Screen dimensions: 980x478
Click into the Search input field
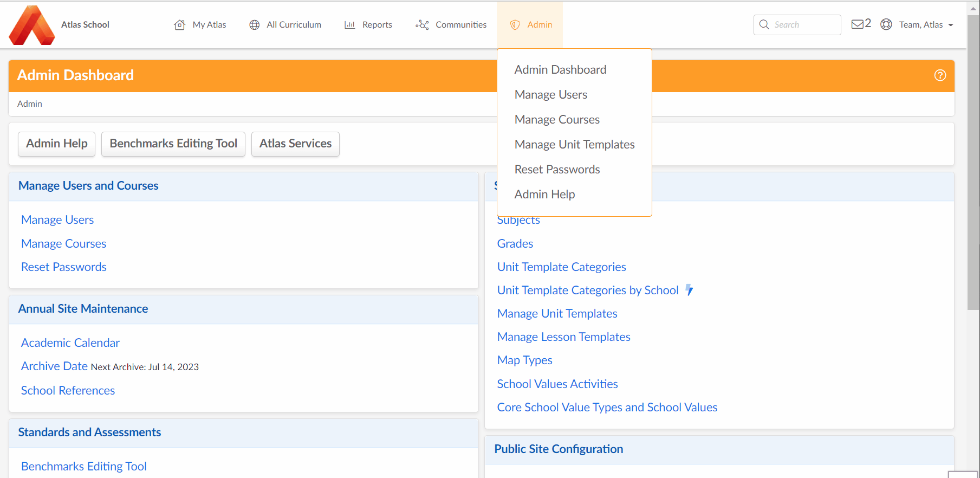[797, 25]
